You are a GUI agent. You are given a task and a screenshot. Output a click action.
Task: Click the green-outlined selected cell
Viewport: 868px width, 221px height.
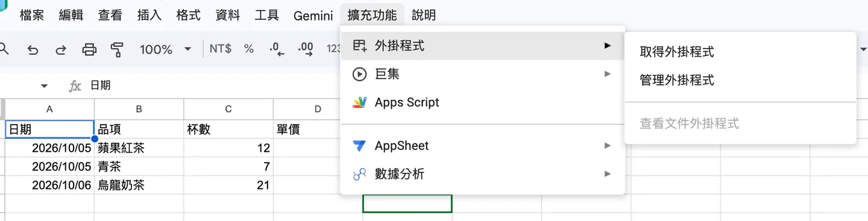coord(407,204)
